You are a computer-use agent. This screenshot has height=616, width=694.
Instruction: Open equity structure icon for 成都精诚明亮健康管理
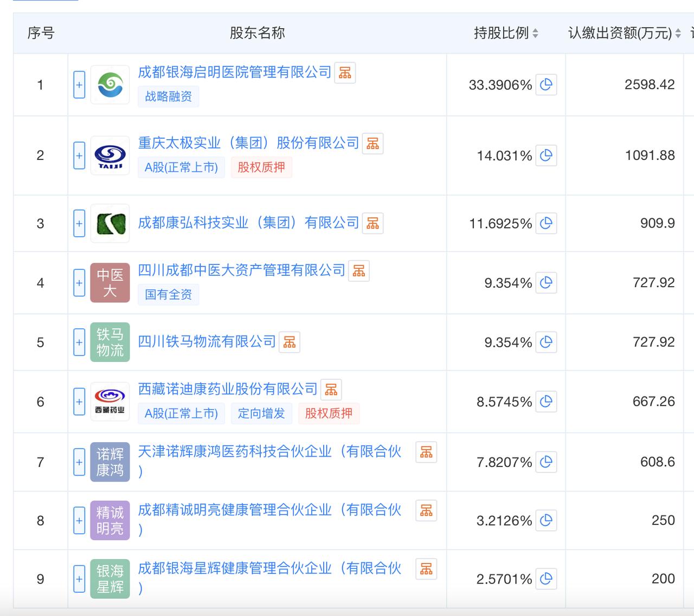[426, 511]
